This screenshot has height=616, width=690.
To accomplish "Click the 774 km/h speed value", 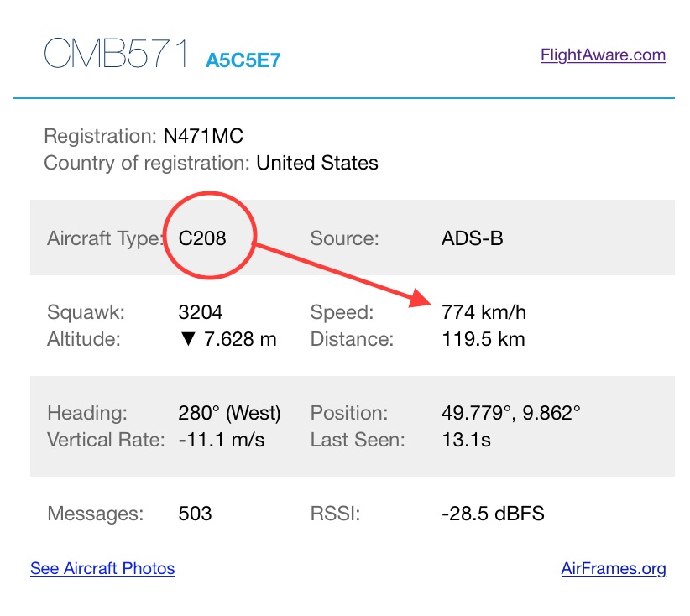I will click(x=484, y=313).
